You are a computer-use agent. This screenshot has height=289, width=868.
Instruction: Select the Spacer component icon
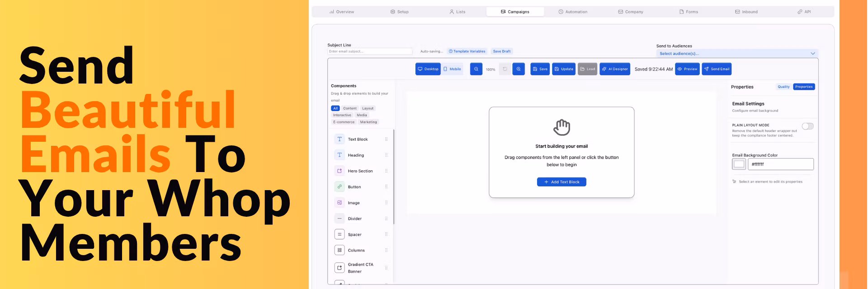coord(340,234)
